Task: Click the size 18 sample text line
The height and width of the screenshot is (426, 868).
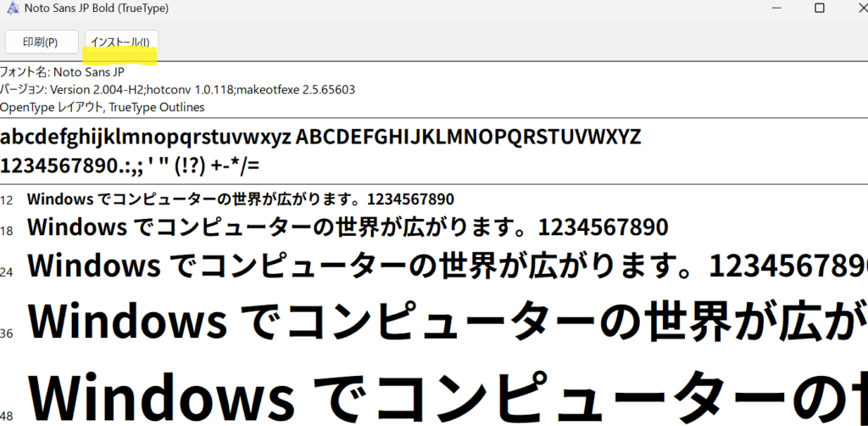Action: pos(348,227)
